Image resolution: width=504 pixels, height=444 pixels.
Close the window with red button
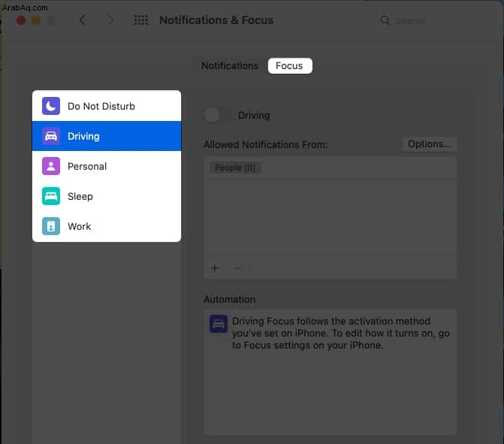click(21, 20)
